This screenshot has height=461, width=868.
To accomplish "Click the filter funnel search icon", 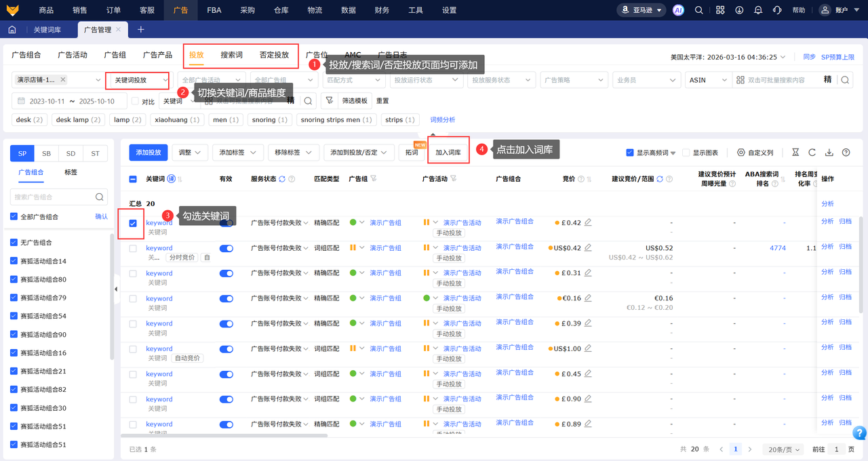I will pyautogui.click(x=329, y=101).
